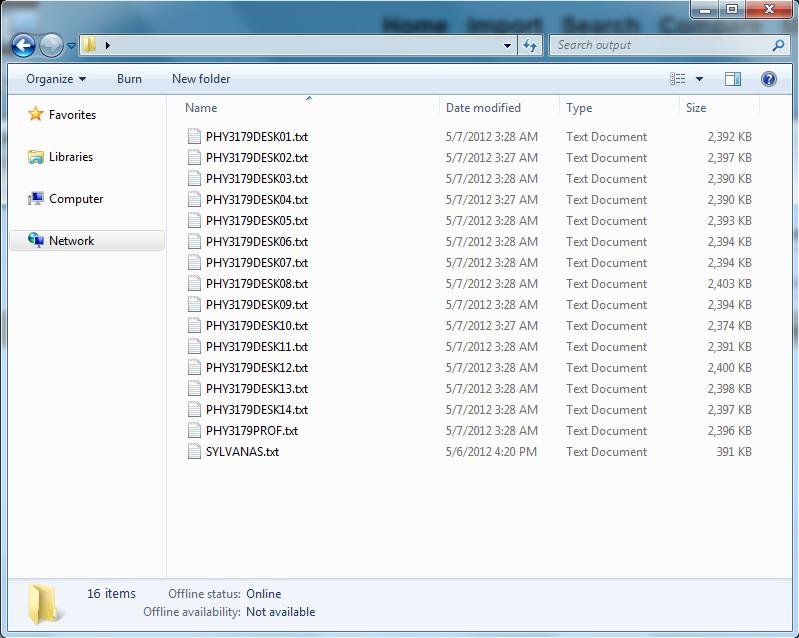Click the date cell of PHY3179DESK02.txt

tap(492, 157)
